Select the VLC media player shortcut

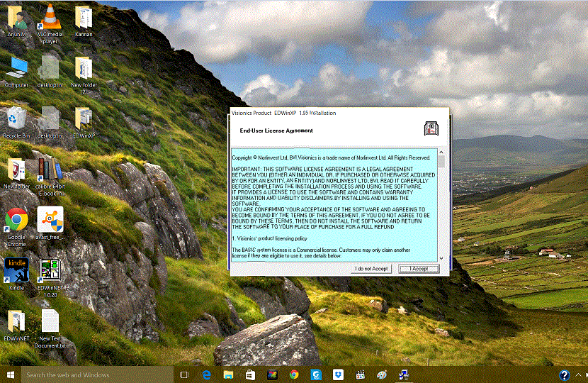tap(50, 23)
